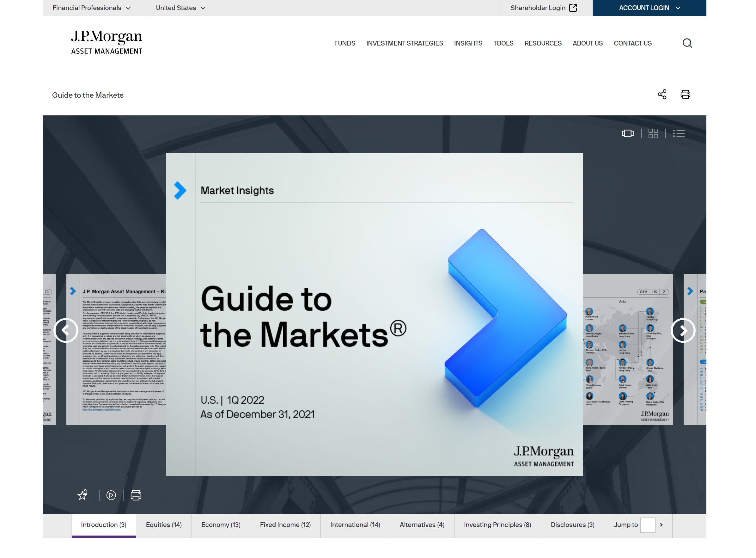Image resolution: width=756 pixels, height=558 pixels.
Task: Open the Contact Us menu
Action: coord(632,43)
